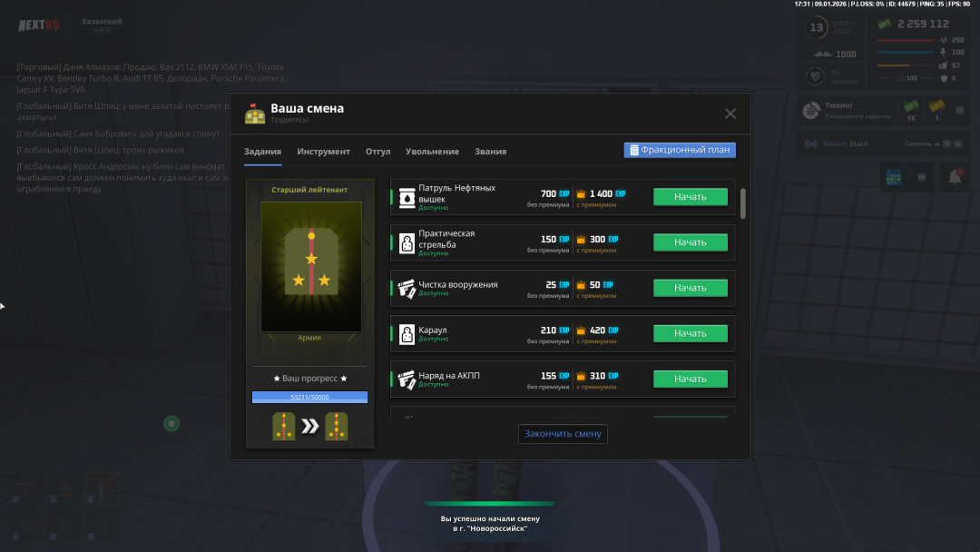Click the Тюнинг brake disc icon
The width and height of the screenshot is (980, 552).
tap(811, 112)
